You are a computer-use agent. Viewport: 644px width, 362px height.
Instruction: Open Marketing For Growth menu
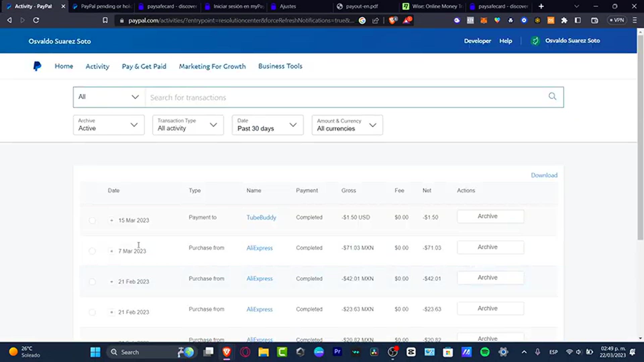coord(212,66)
